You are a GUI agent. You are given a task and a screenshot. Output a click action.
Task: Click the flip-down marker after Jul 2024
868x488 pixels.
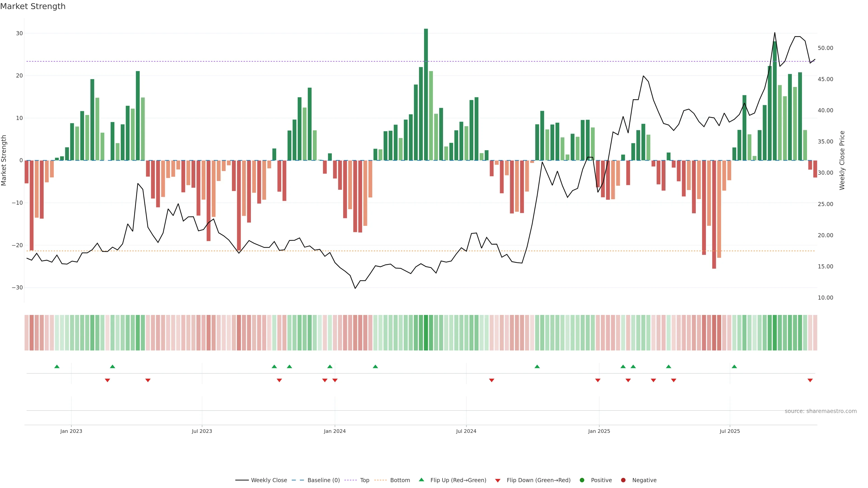492,380
